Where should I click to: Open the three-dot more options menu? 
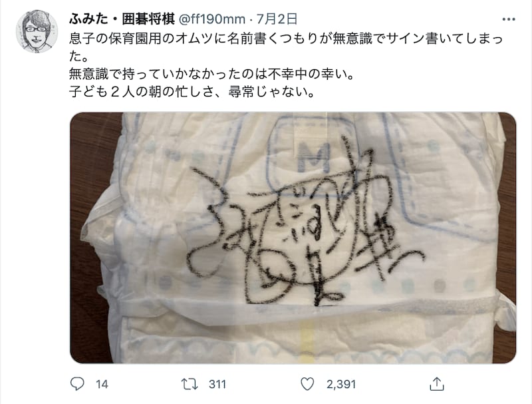click(509, 19)
